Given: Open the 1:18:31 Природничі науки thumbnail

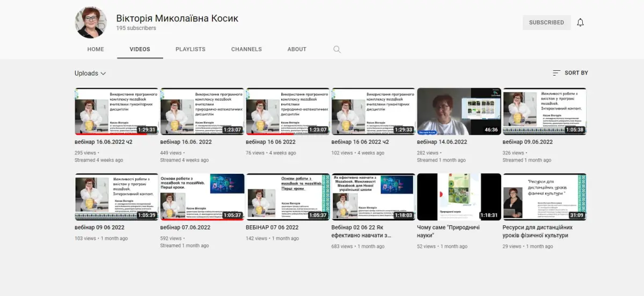Looking at the screenshot, I should point(459,197).
